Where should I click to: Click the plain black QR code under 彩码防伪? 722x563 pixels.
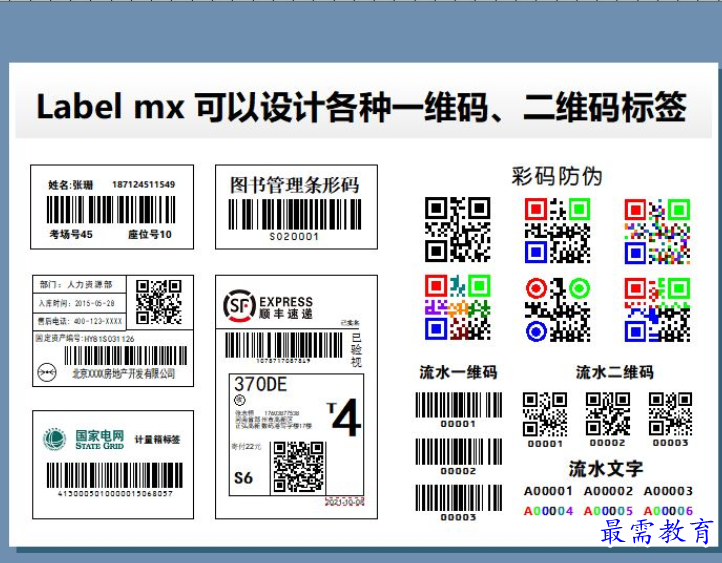pos(458,230)
